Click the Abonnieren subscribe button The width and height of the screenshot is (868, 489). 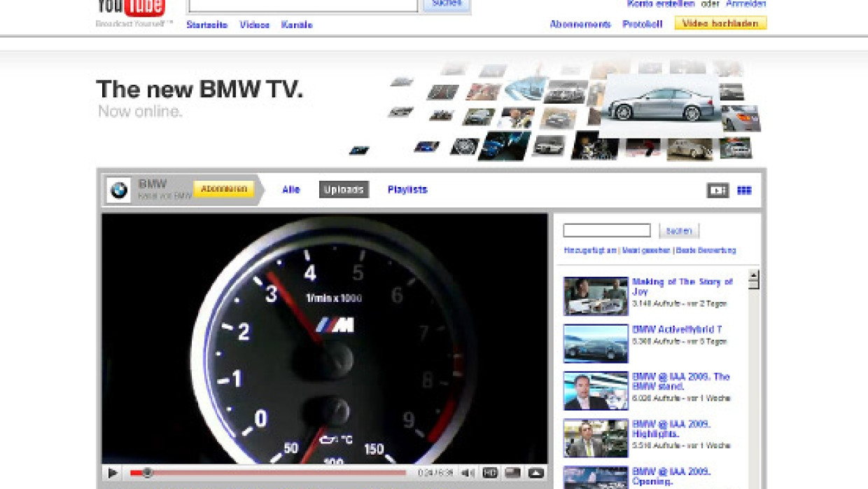coord(223,189)
